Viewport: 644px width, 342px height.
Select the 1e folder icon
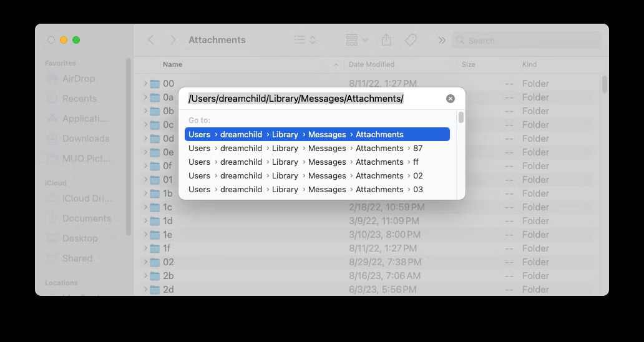click(155, 235)
